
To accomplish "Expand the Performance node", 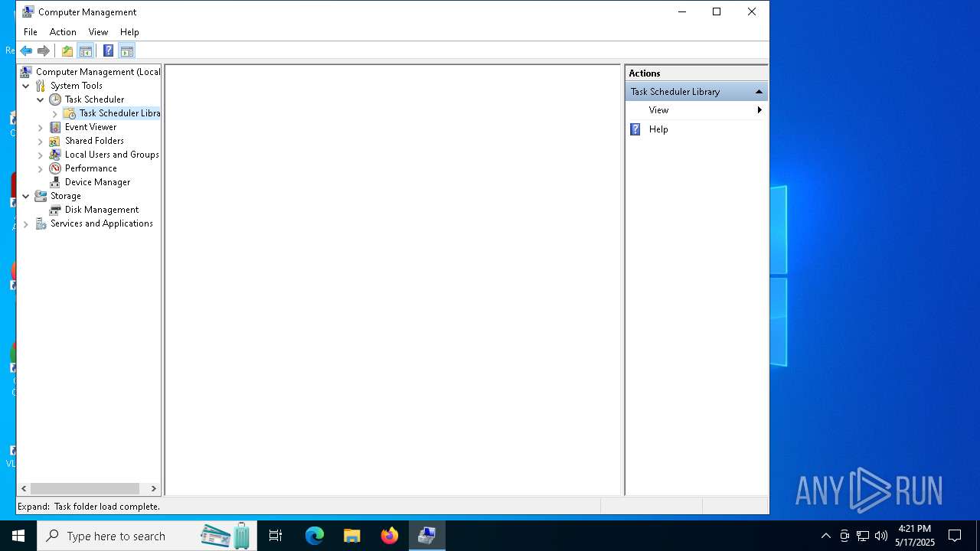I will [x=41, y=168].
